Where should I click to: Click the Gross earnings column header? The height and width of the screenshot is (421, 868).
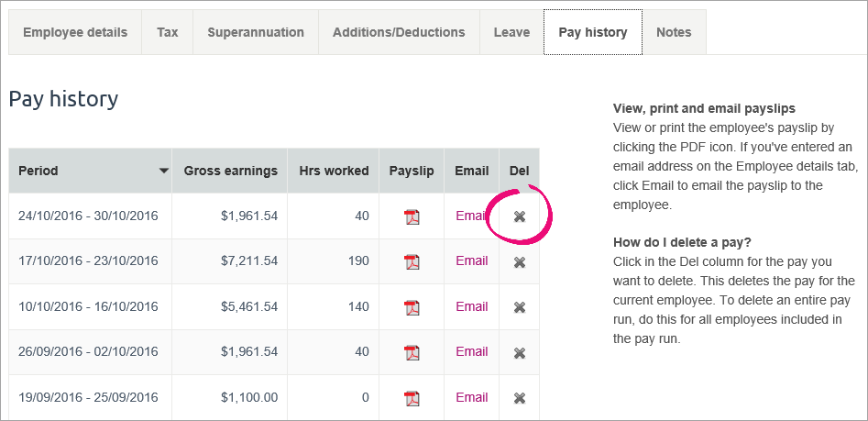coord(230,171)
